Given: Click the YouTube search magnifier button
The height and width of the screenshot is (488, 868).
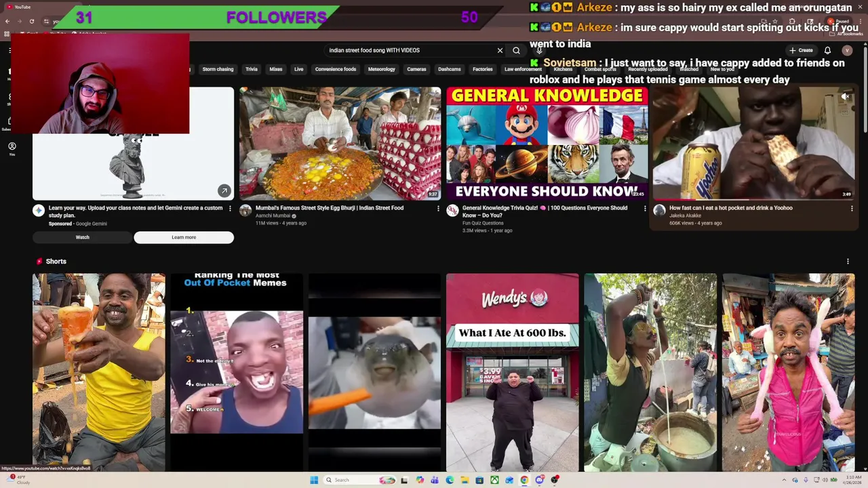Looking at the screenshot, I should point(516,50).
